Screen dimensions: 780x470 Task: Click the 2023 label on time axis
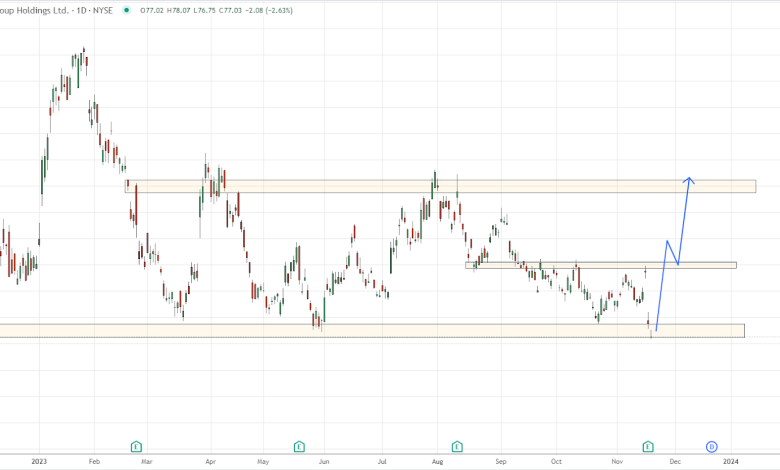point(37,461)
